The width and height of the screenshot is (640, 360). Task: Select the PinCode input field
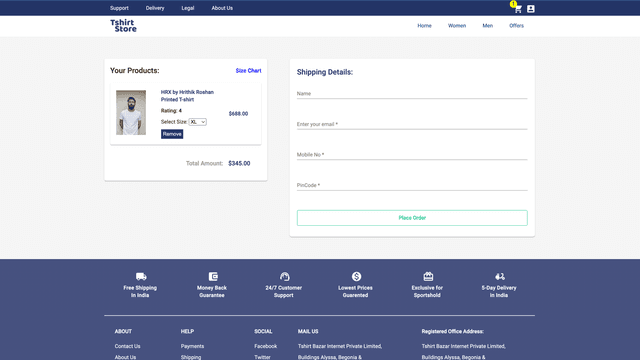pos(412,185)
